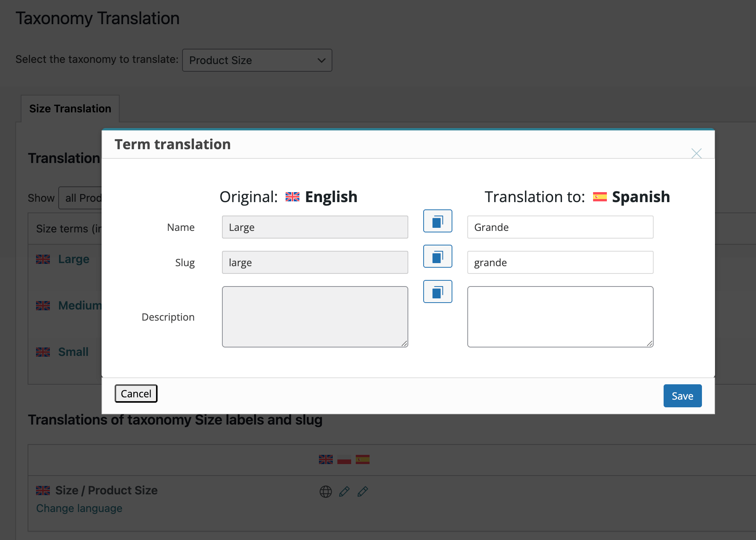Copy the original Slug to the translation

click(437, 256)
